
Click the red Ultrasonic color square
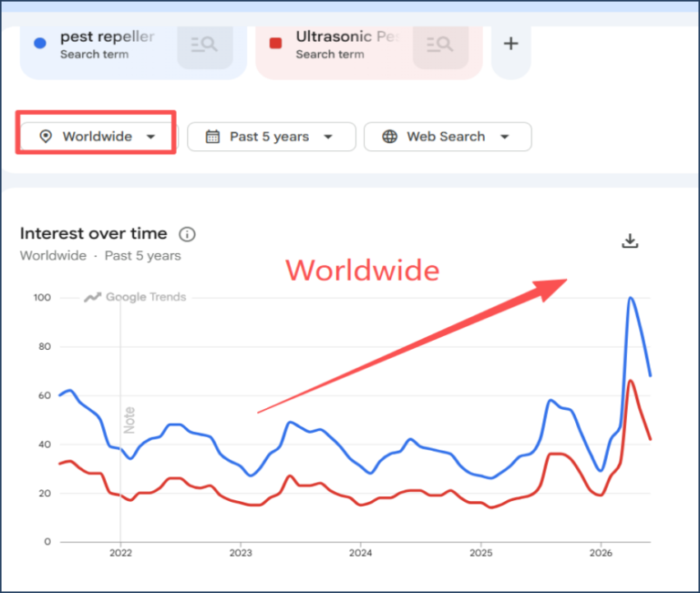pyautogui.click(x=276, y=44)
